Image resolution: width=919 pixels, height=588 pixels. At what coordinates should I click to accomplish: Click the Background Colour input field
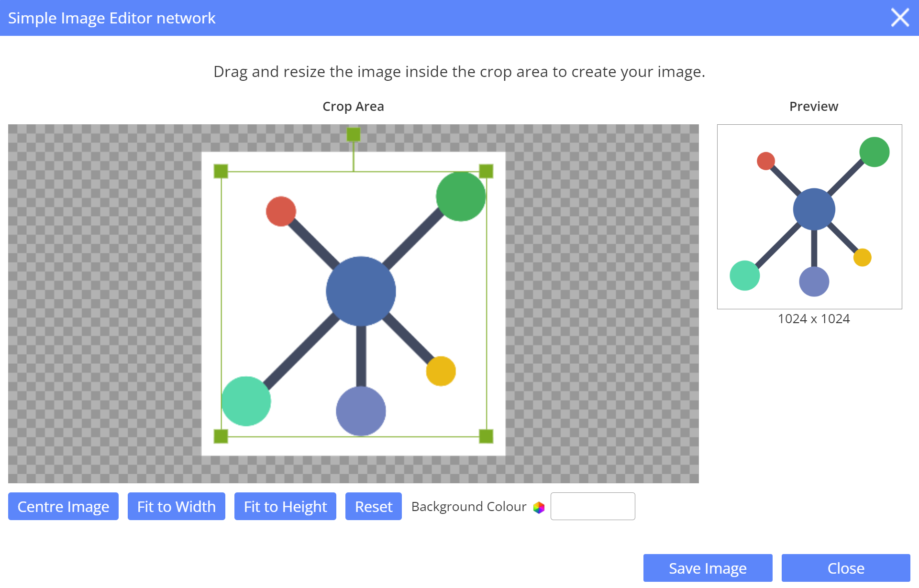point(593,506)
